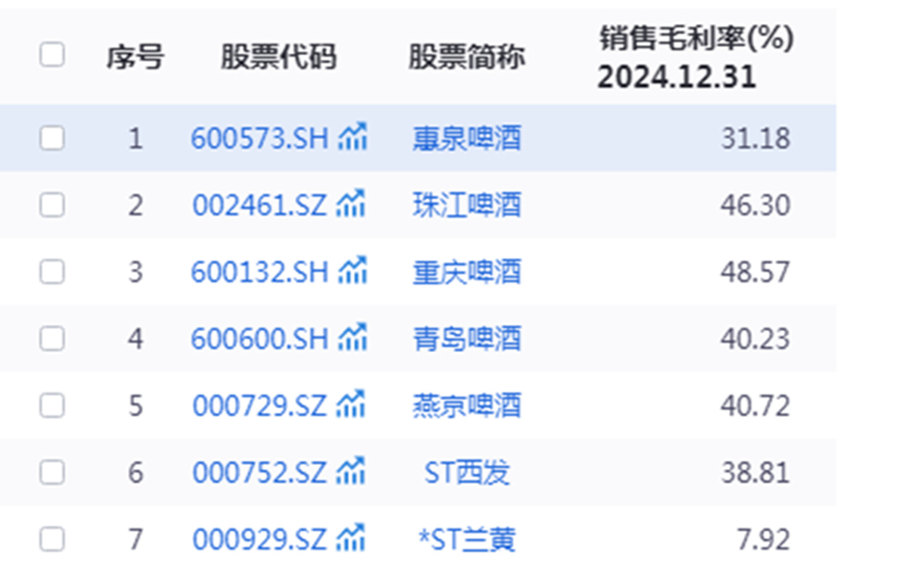Open the ST西发 stock name link
The width and height of the screenshot is (924, 585).
coord(466,472)
